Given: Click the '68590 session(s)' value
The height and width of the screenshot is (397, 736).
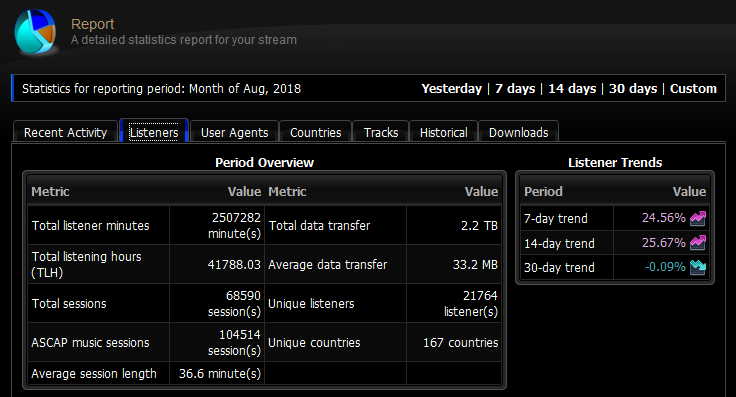Looking at the screenshot, I should (234, 304).
